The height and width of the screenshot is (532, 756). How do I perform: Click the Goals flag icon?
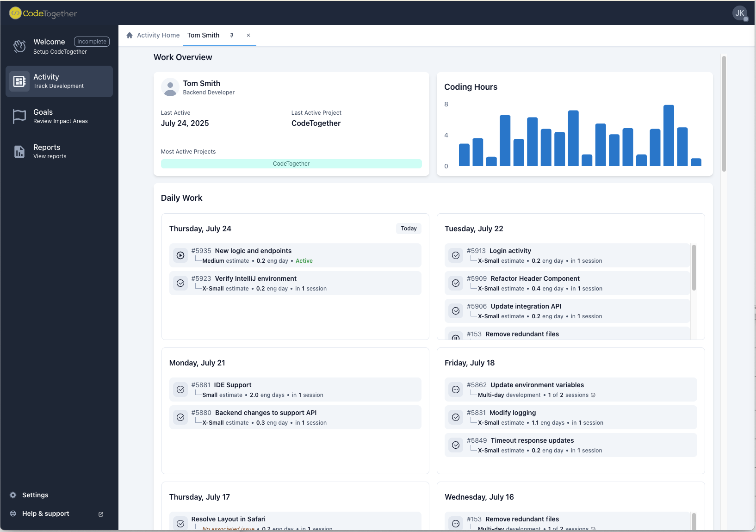coord(19,117)
